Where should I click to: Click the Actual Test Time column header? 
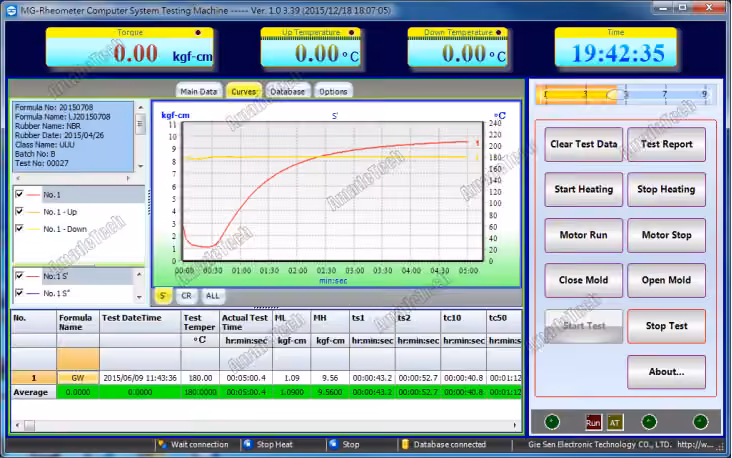tap(245, 322)
